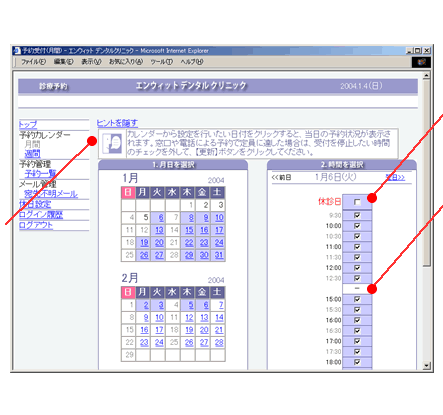Toggle the 休診日 checkbox
Image resolution: width=443 pixels, height=415 pixels.
click(x=357, y=202)
